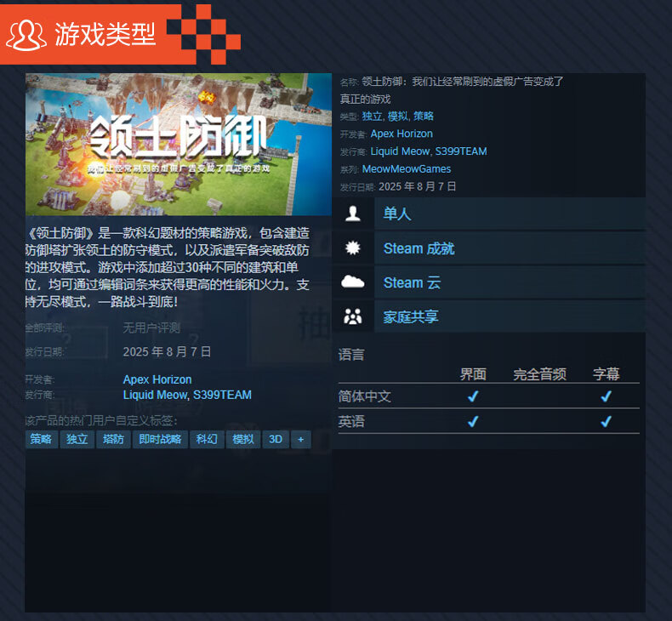Open the Steam 成就 feature link
Image resolution: width=672 pixels, height=621 pixels.
point(419,248)
